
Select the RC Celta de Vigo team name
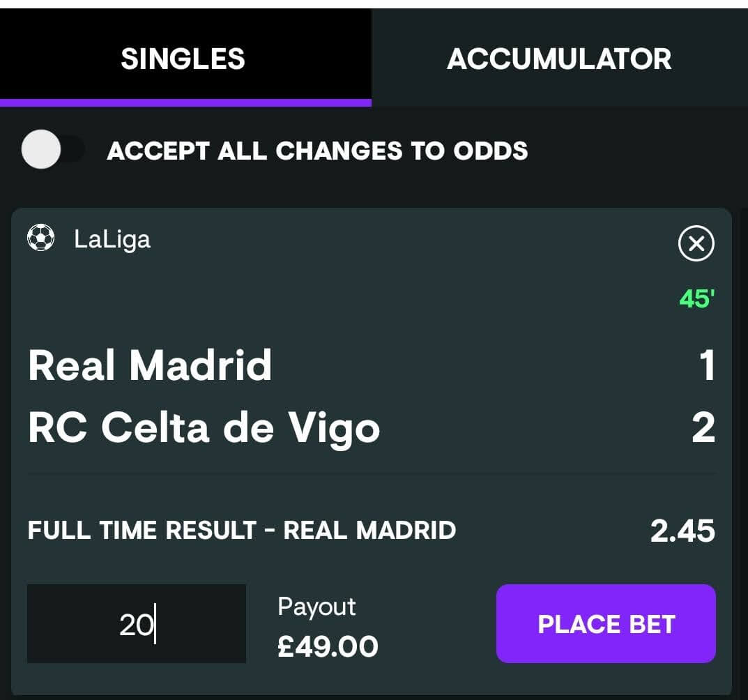tap(204, 427)
